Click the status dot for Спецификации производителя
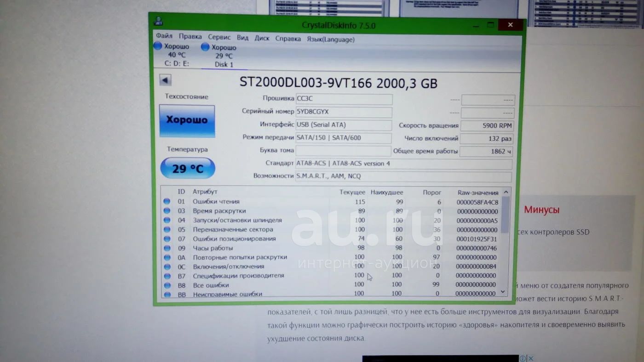 (x=167, y=276)
